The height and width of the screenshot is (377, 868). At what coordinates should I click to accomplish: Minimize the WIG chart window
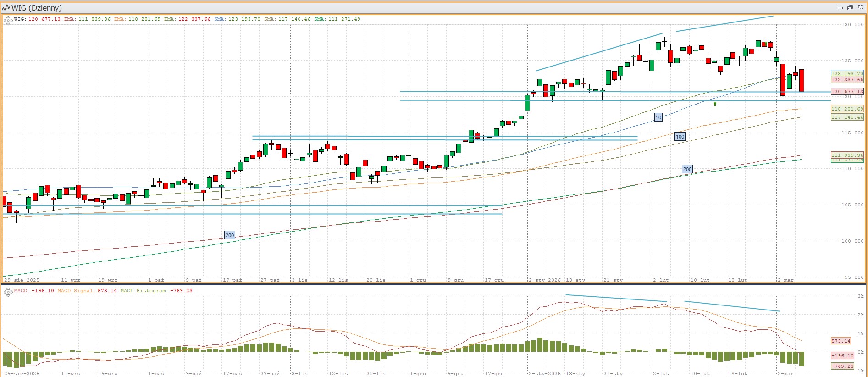[840, 8]
